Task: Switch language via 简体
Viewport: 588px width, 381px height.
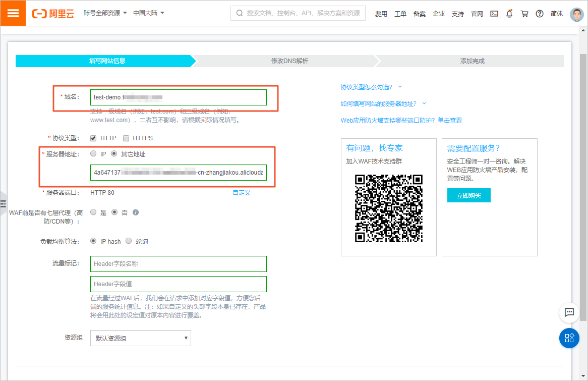Action: click(557, 14)
